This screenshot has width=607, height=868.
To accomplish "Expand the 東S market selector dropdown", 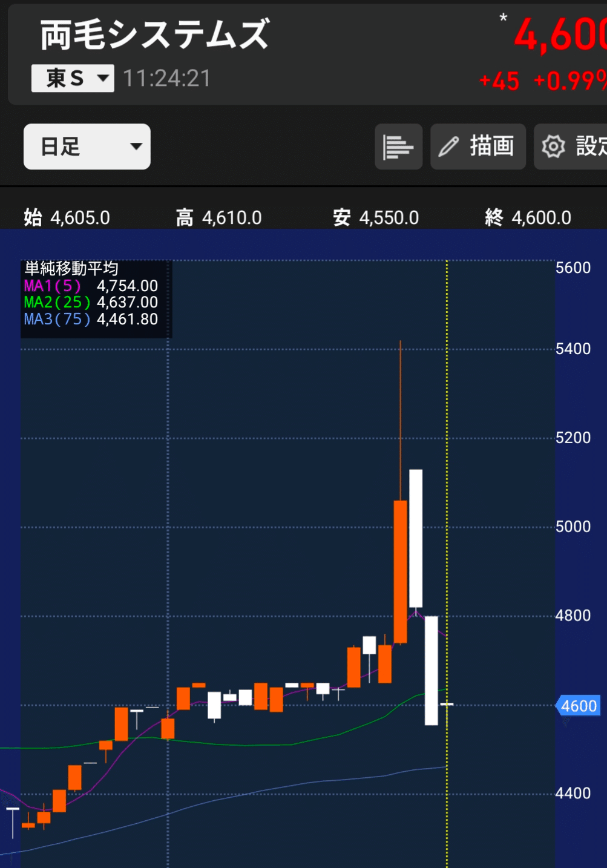I will [x=72, y=78].
